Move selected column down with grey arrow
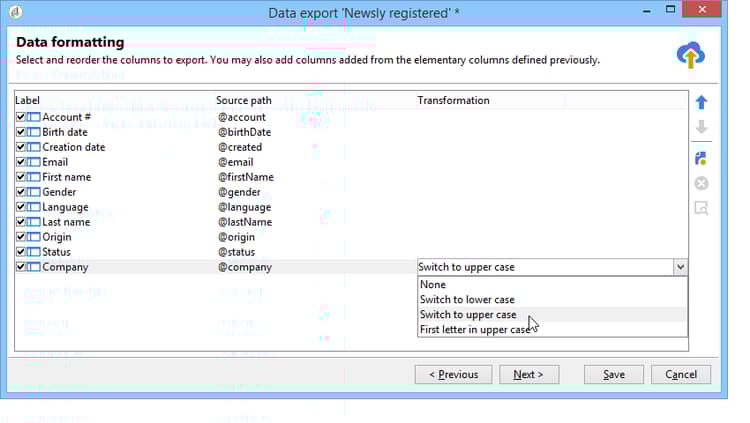 pyautogui.click(x=701, y=127)
